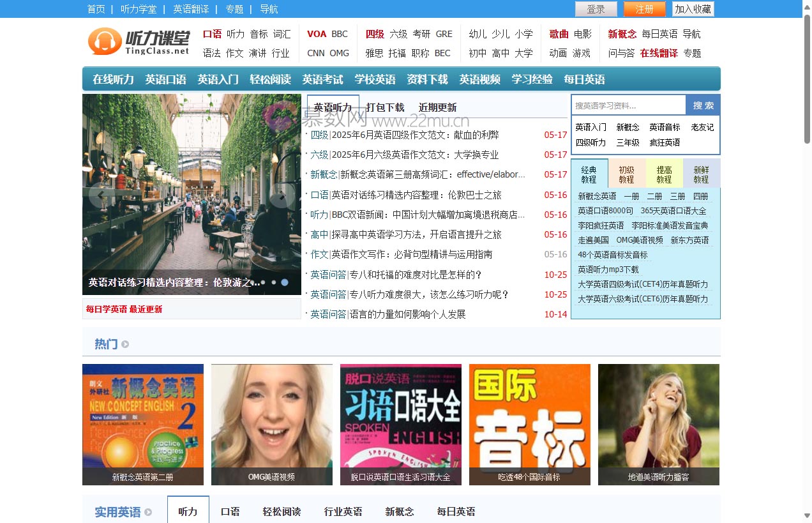Click the arrow icon beside 热门
Image resolution: width=812 pixels, height=523 pixels.
click(125, 344)
